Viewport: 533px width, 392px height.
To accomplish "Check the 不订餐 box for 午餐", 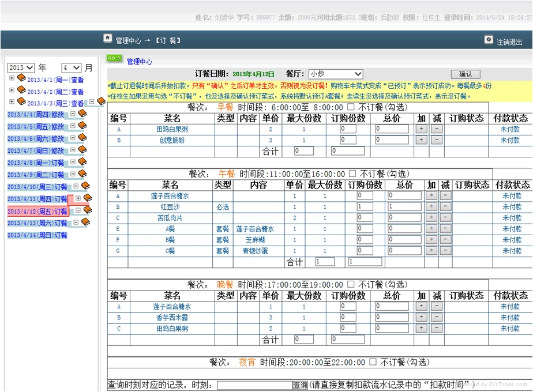I will pos(352,174).
